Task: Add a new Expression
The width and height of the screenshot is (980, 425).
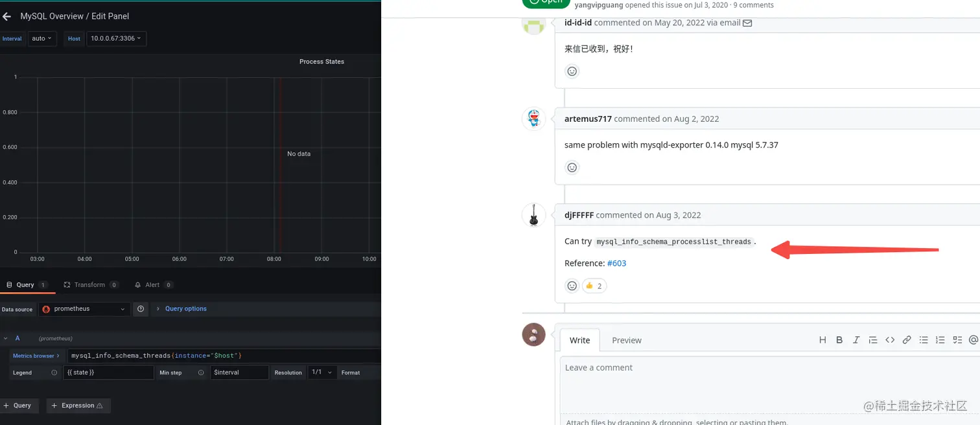Action: pos(78,406)
